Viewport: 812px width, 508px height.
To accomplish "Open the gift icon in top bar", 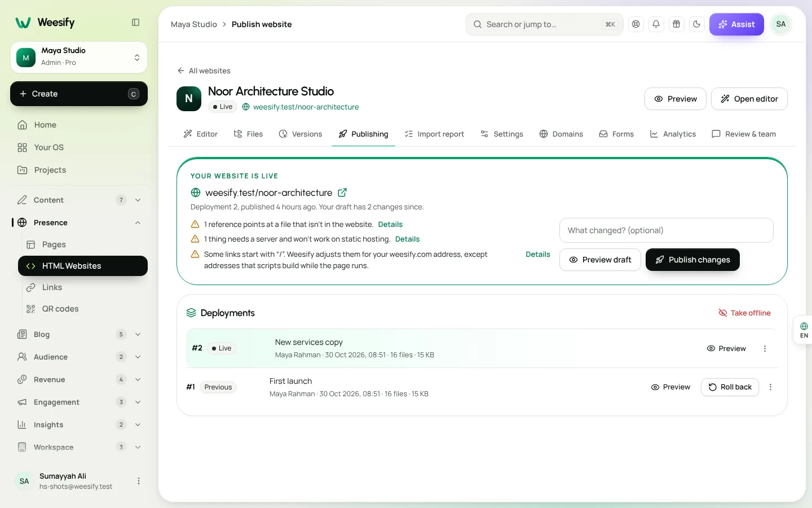I will pos(676,24).
